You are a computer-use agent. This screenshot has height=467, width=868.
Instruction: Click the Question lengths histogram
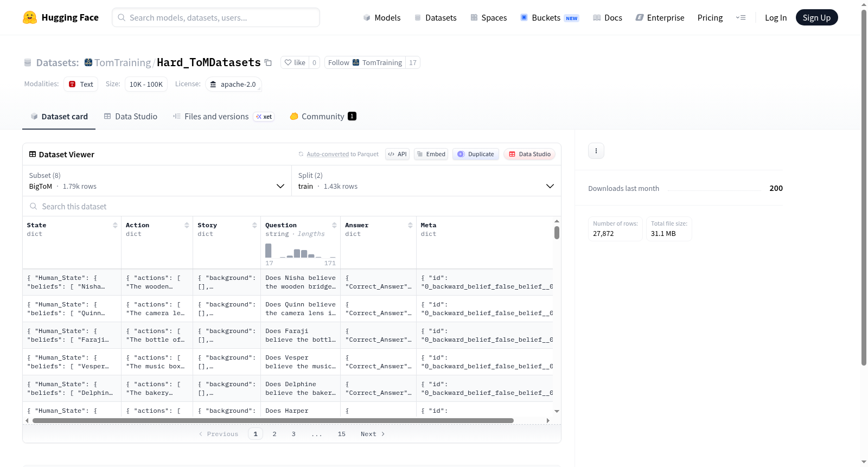coord(301,250)
